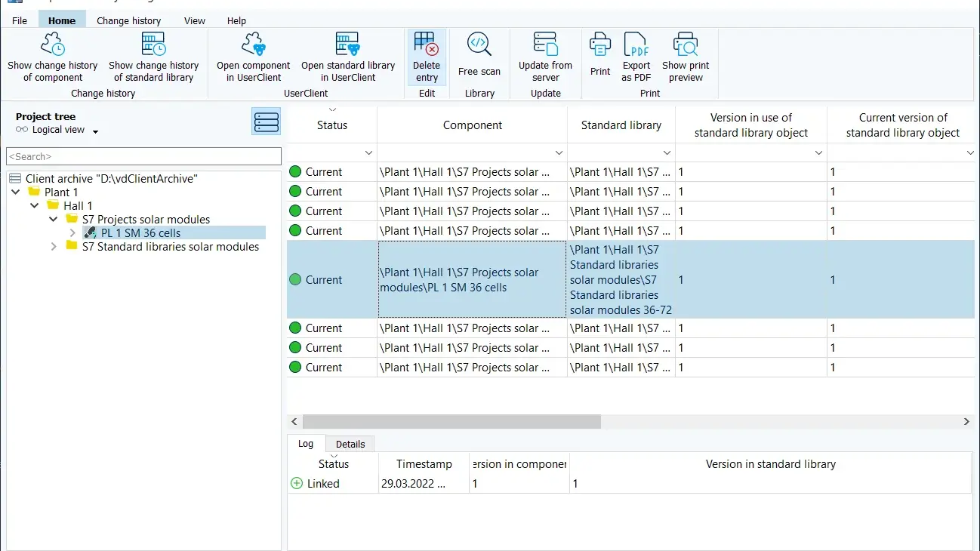
Task: Click in the project tree Search field
Action: 143,156
